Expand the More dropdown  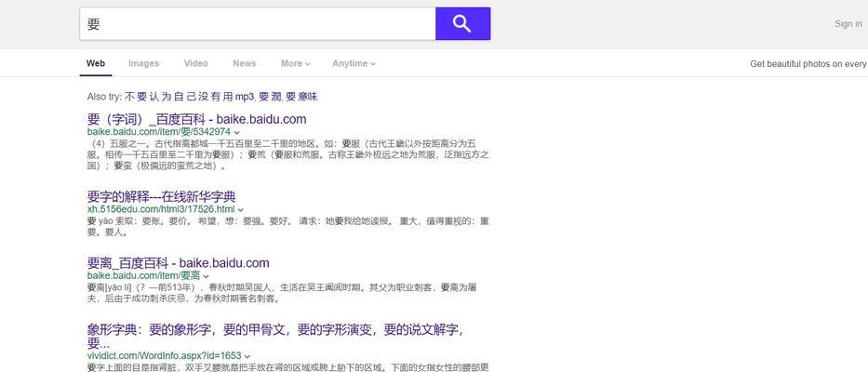[295, 63]
